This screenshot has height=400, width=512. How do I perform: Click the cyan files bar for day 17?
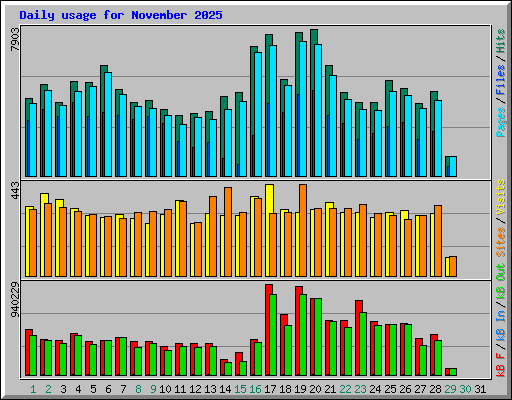pos(273,111)
